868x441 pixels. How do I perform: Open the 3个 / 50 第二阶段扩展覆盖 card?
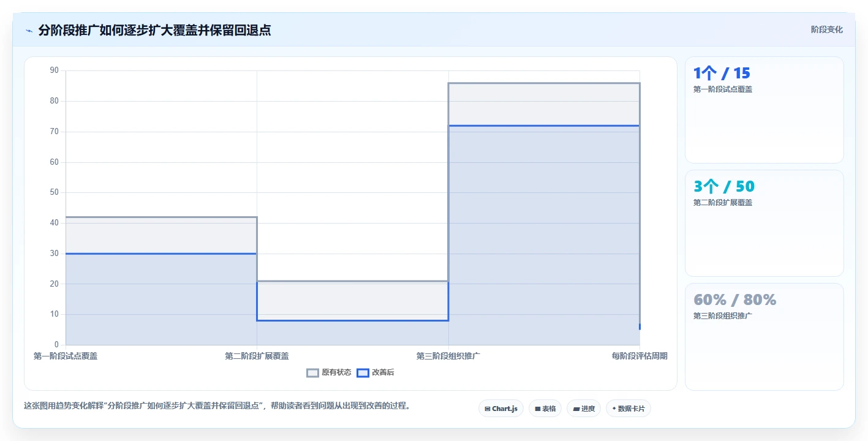click(764, 224)
